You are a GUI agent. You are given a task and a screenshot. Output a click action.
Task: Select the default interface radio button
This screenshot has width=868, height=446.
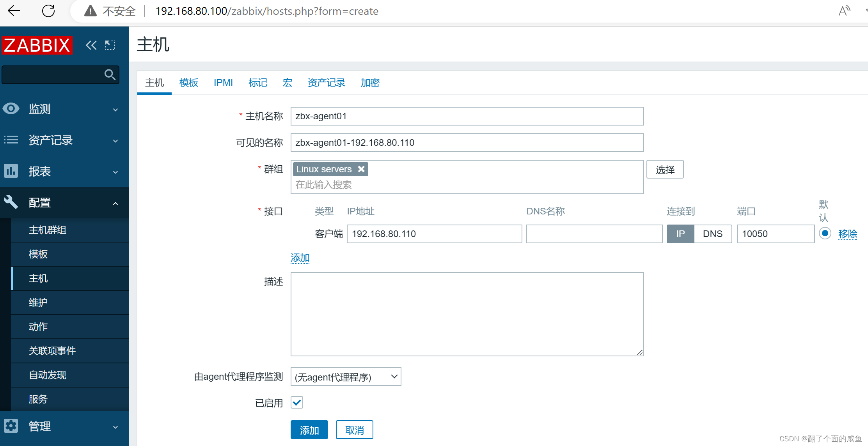[825, 234]
